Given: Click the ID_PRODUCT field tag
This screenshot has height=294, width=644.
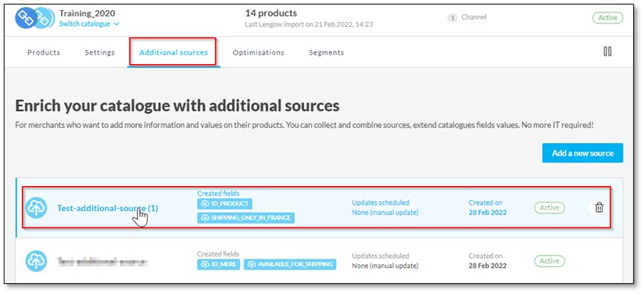Looking at the screenshot, I should pyautogui.click(x=224, y=204).
